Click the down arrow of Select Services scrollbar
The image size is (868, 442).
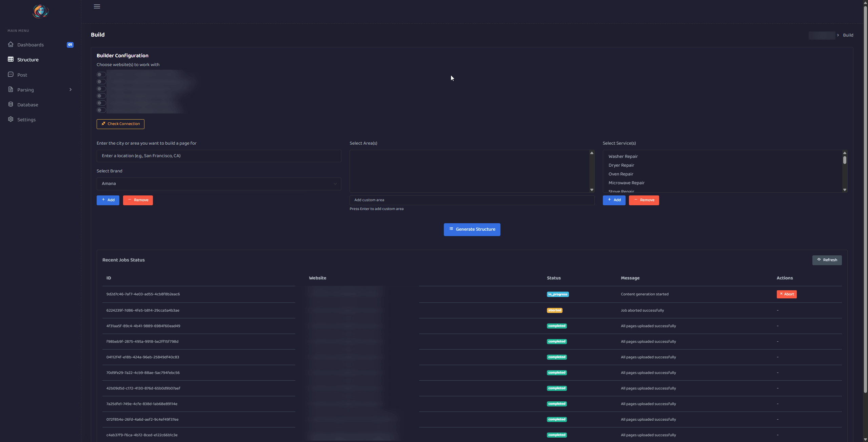(x=845, y=190)
